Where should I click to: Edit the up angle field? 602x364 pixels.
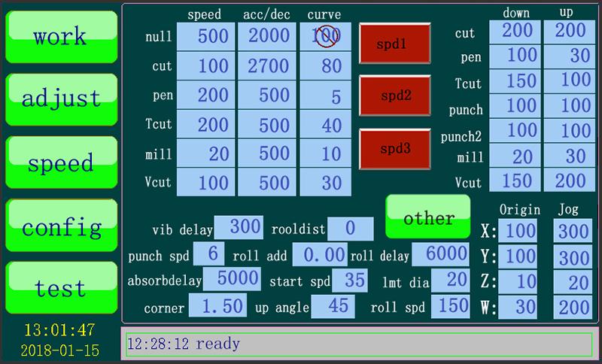(x=333, y=305)
